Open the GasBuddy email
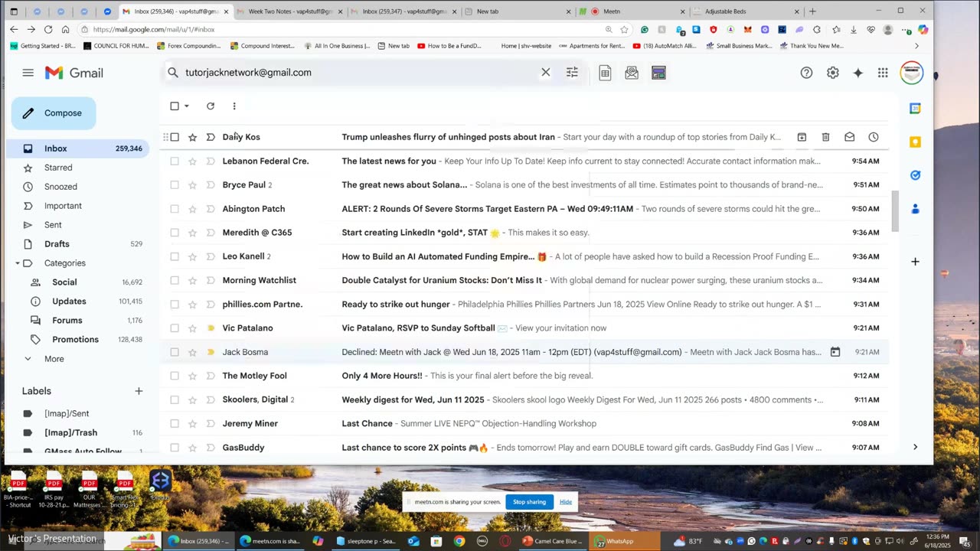980x551 pixels. tap(524, 448)
